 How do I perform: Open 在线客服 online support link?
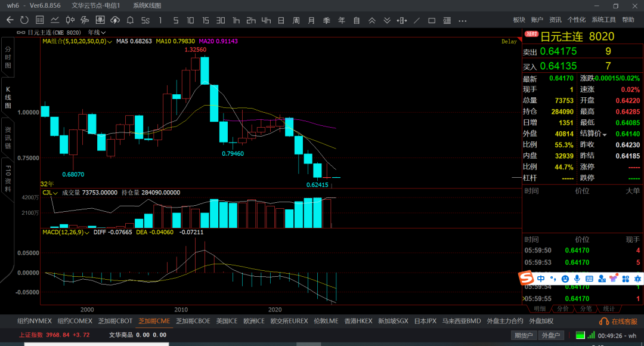[620, 321]
